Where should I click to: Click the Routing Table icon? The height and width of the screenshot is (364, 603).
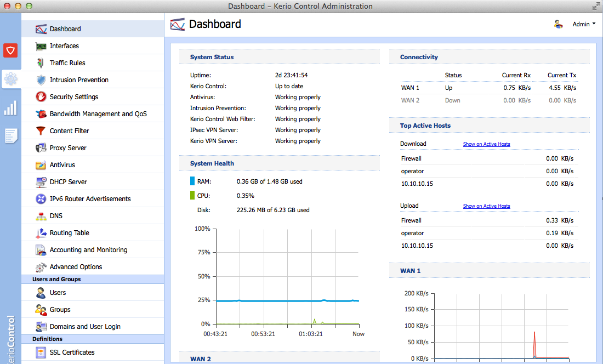41,233
